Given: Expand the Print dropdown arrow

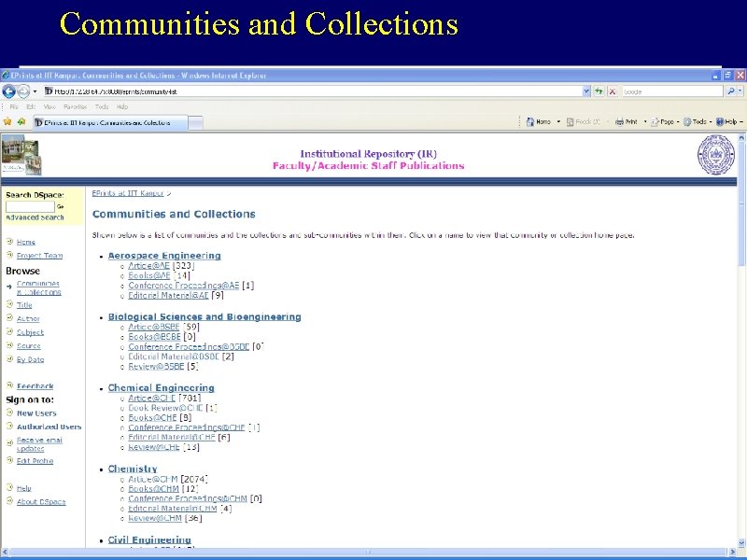Looking at the screenshot, I should 645,122.
